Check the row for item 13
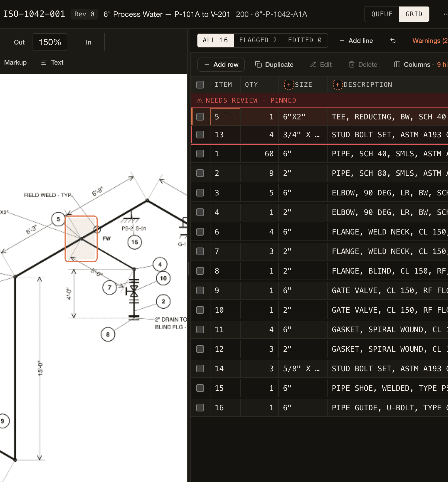The height and width of the screenshot is (482, 448). (200, 135)
